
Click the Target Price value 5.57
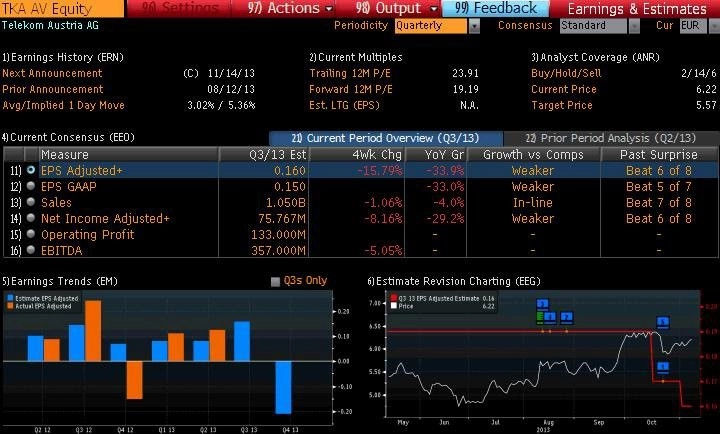tap(706, 105)
